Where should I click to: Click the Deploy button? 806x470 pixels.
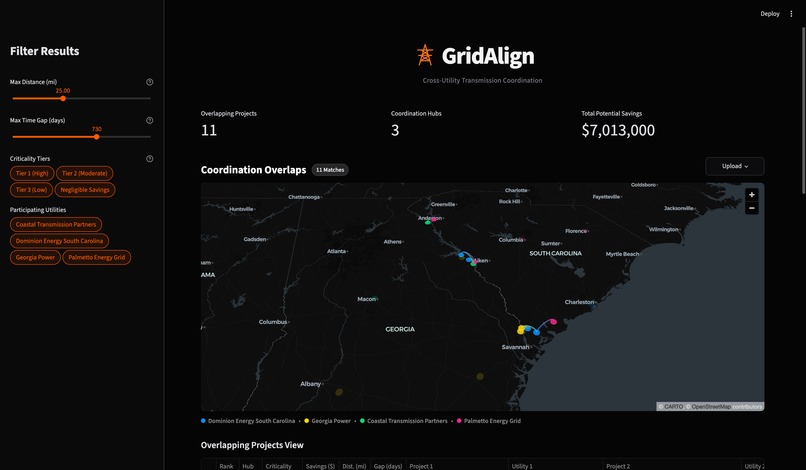click(x=770, y=14)
